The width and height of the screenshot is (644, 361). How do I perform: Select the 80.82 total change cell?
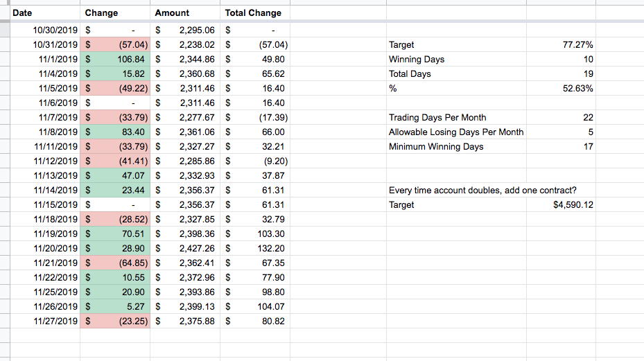[x=255, y=322]
